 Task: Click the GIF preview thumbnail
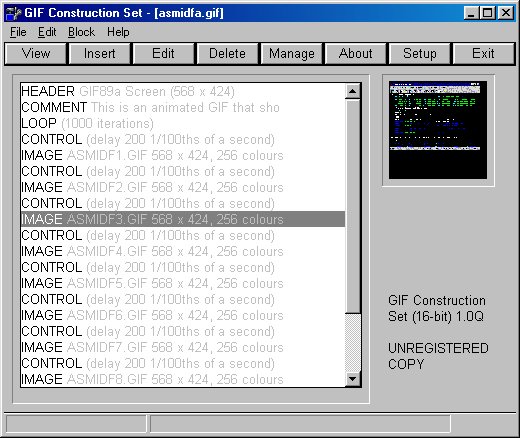point(438,130)
